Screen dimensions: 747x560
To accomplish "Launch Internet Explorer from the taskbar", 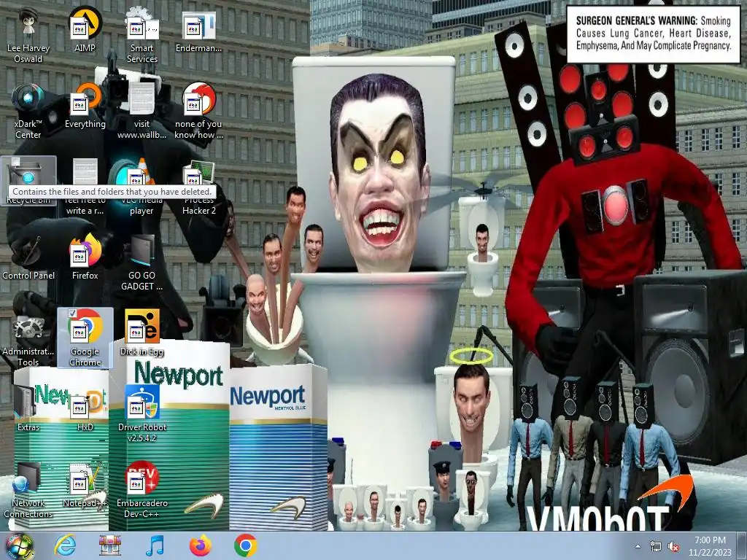I will 65,545.
